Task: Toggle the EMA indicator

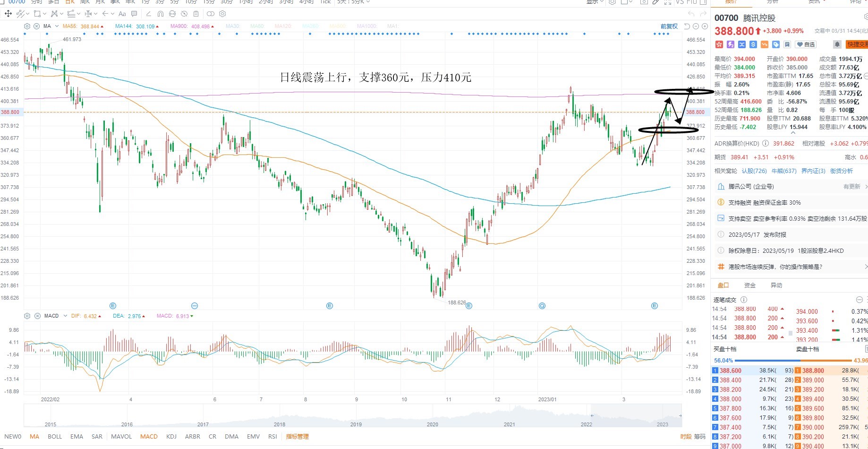Action: [x=77, y=436]
